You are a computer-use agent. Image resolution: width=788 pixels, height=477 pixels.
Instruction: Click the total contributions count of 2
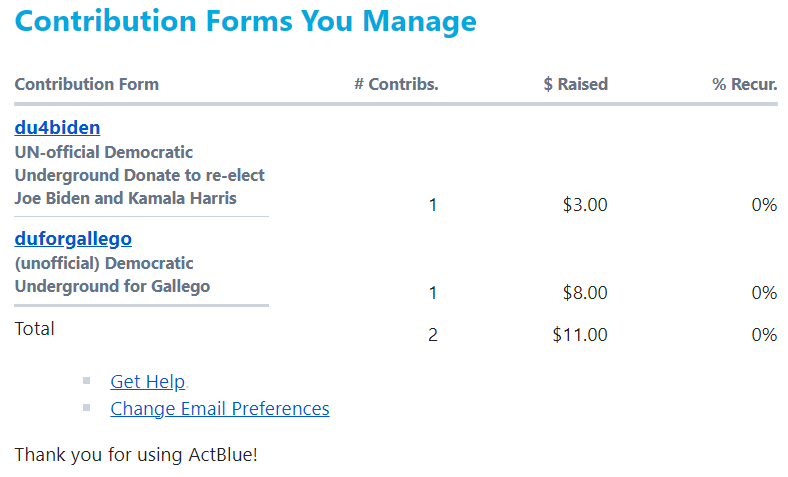(433, 335)
